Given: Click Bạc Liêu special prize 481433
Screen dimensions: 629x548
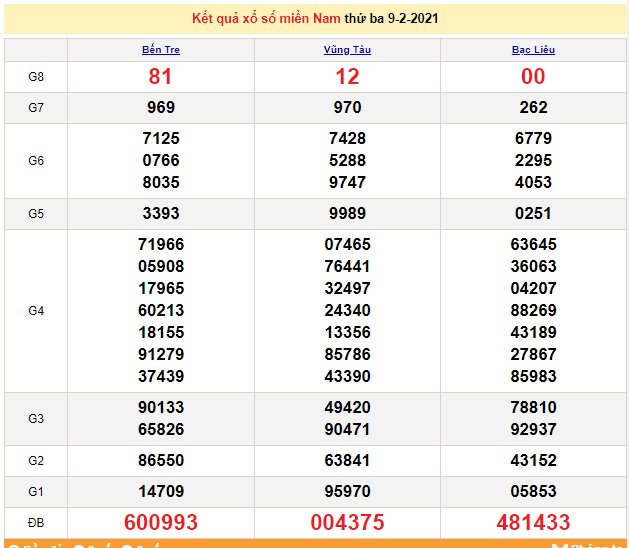Looking at the screenshot, I should coord(533,522).
